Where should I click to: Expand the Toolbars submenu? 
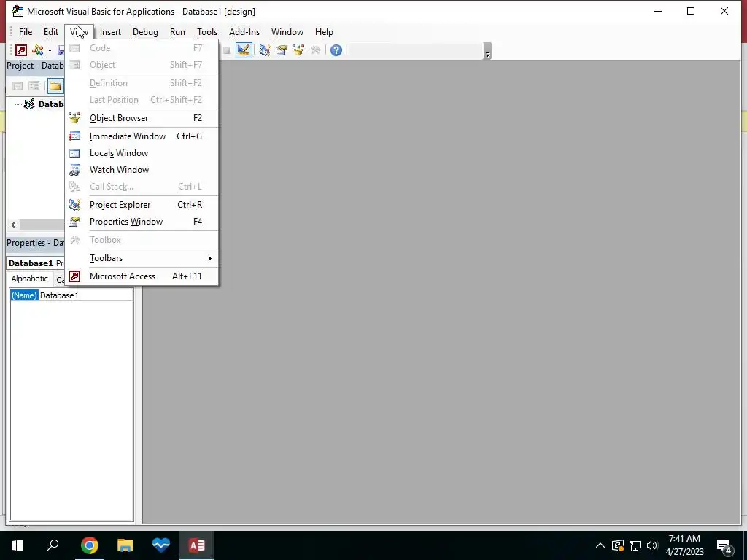[x=142, y=258]
